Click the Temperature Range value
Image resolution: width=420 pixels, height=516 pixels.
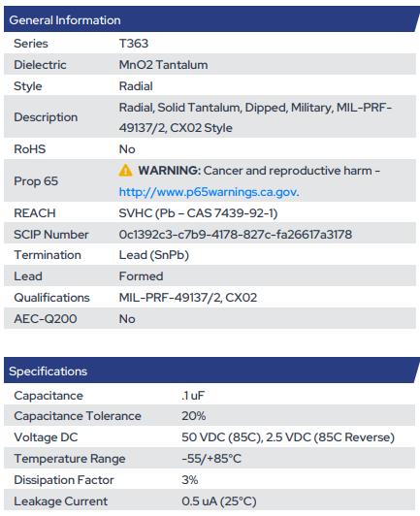pyautogui.click(x=211, y=459)
